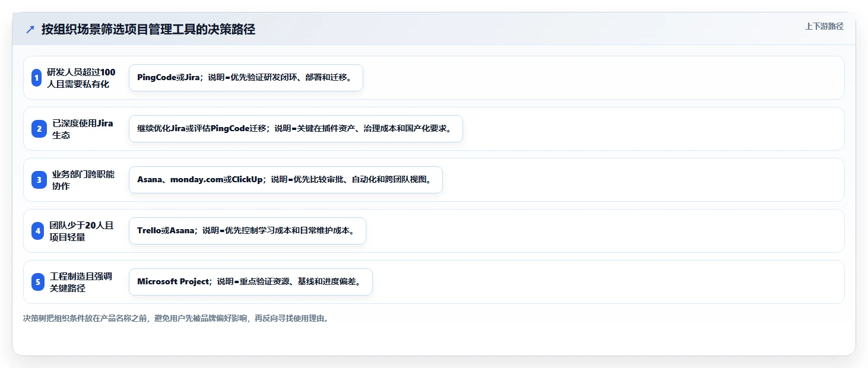Select condition 业务部门跨职能协作
Image resolution: width=868 pixels, height=368 pixels.
[83, 180]
